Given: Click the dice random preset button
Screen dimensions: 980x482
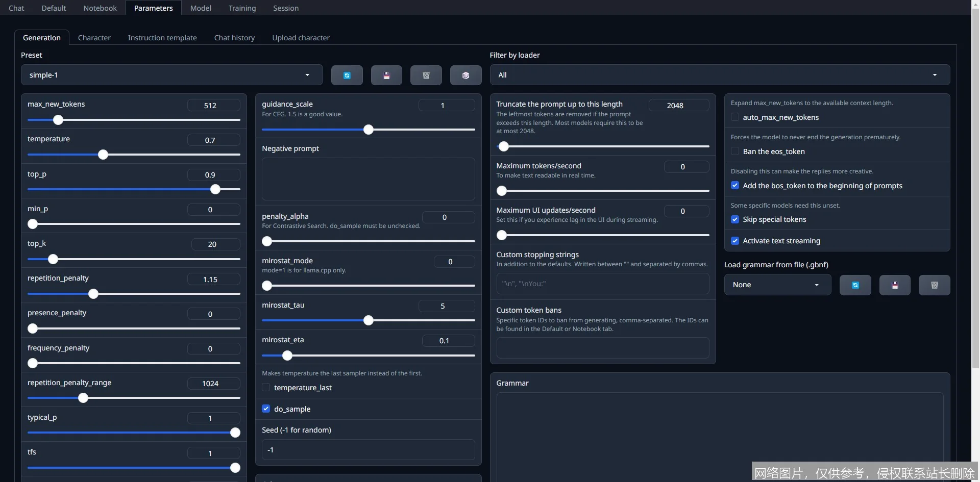Looking at the screenshot, I should click(465, 75).
